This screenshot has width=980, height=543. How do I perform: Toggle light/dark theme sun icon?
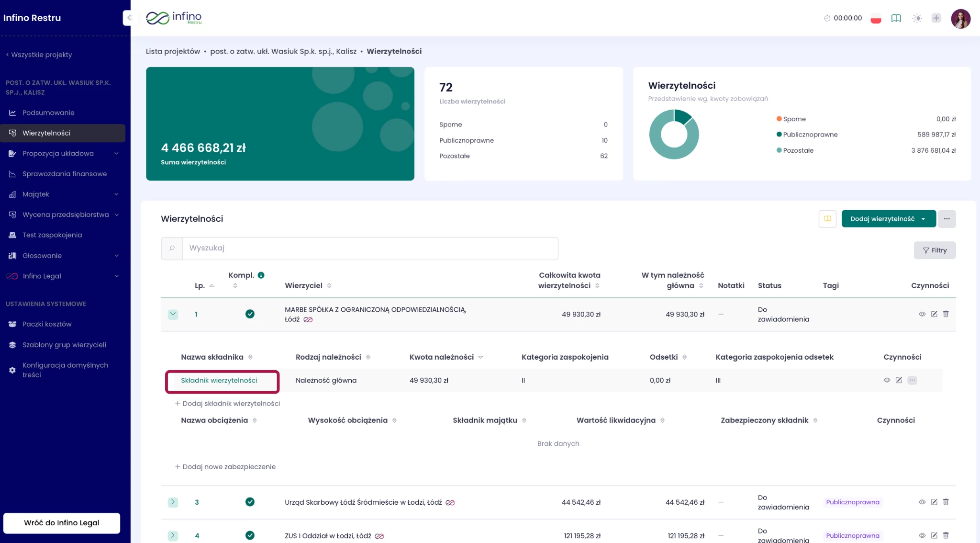tap(917, 18)
